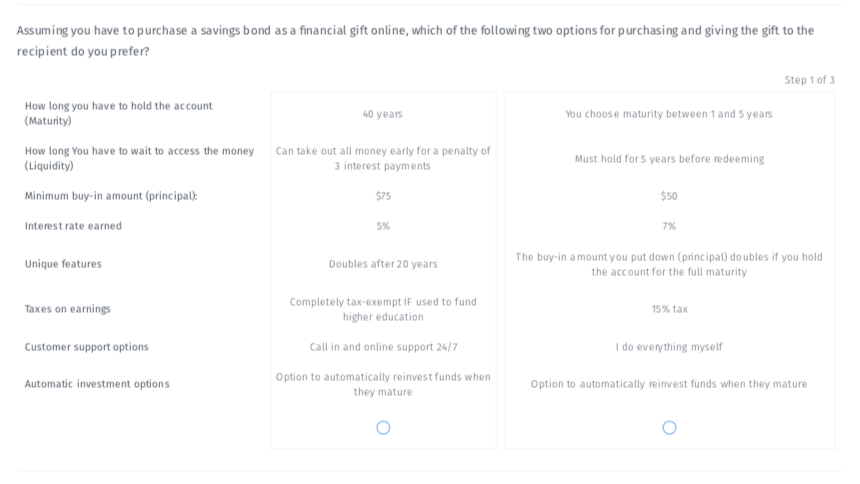Click the "15% tax" cell
The width and height of the screenshot is (860, 484).
[669, 309]
